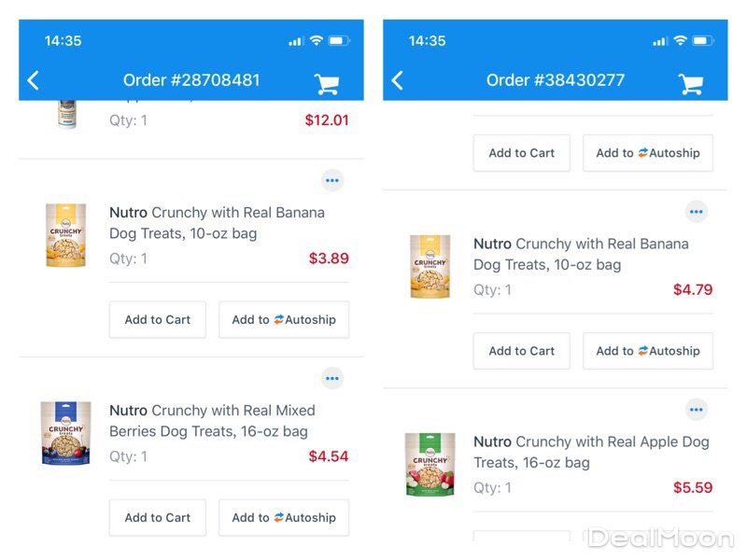Add Mixed Berries Dog Treats to cart

[x=158, y=517]
